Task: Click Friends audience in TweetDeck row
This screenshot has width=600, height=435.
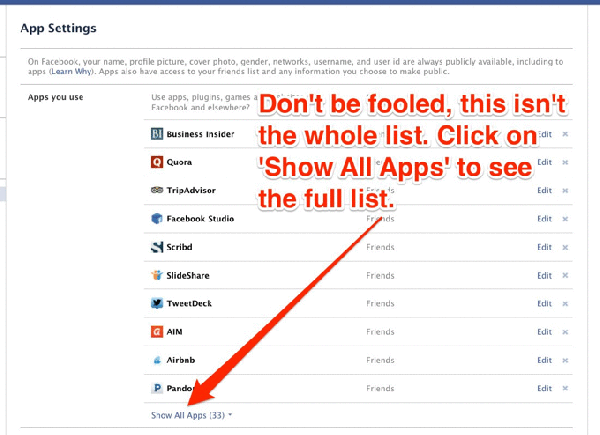Action: [x=380, y=303]
